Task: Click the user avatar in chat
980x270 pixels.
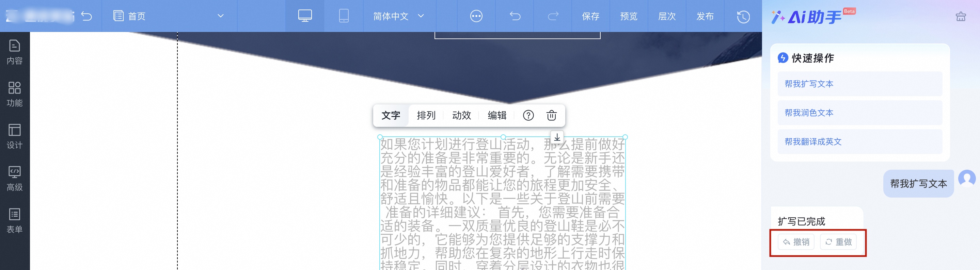Action: [x=967, y=178]
